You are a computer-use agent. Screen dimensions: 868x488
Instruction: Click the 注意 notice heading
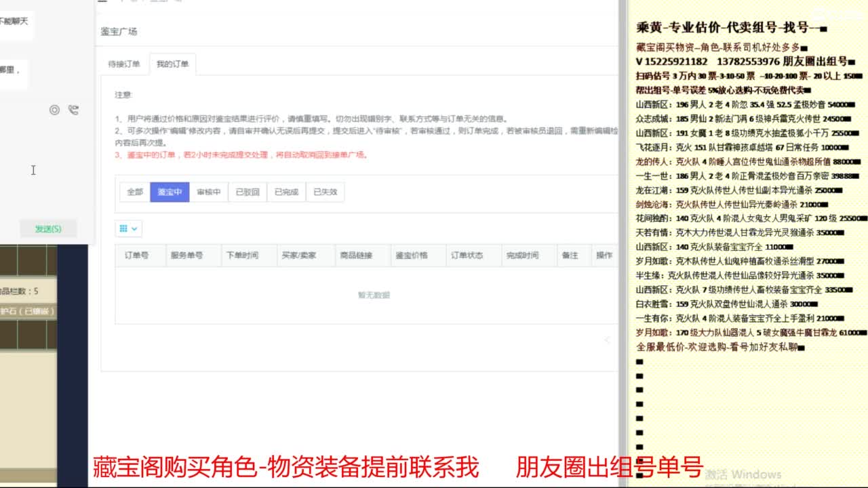click(x=123, y=95)
